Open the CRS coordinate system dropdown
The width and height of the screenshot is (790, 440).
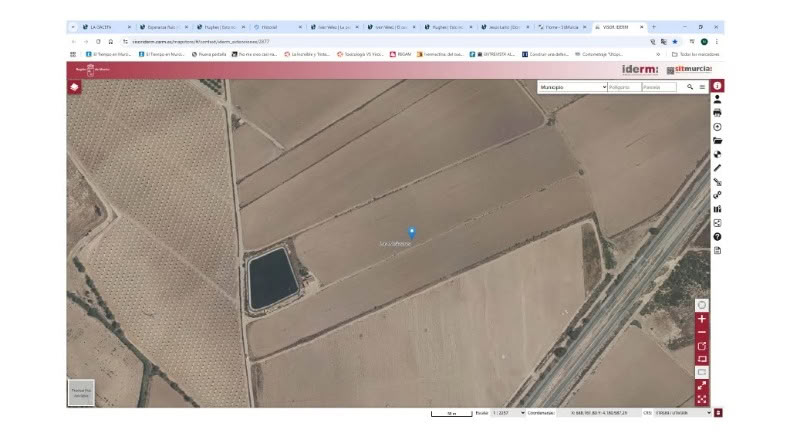[683, 413]
